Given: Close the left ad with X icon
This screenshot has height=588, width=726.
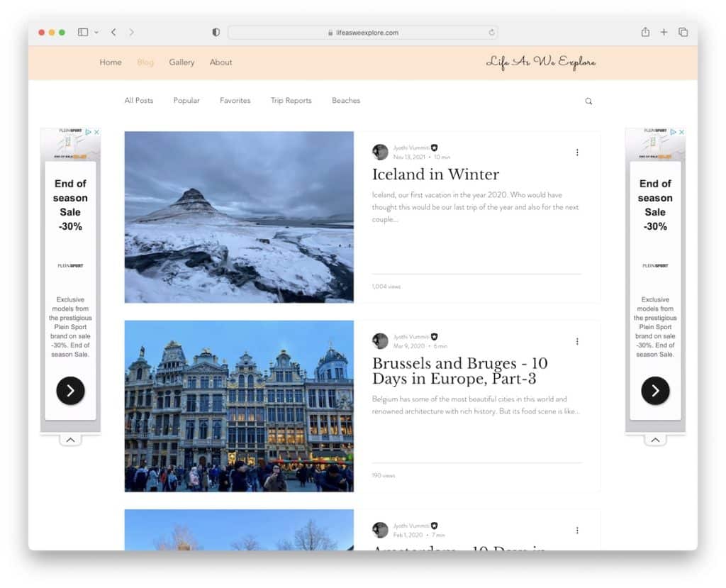Looking at the screenshot, I should pyautogui.click(x=96, y=132).
